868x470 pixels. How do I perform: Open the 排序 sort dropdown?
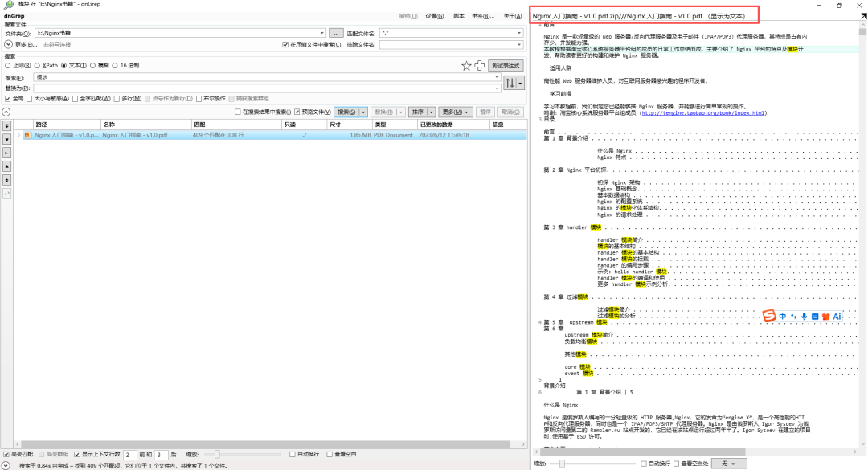coord(432,112)
